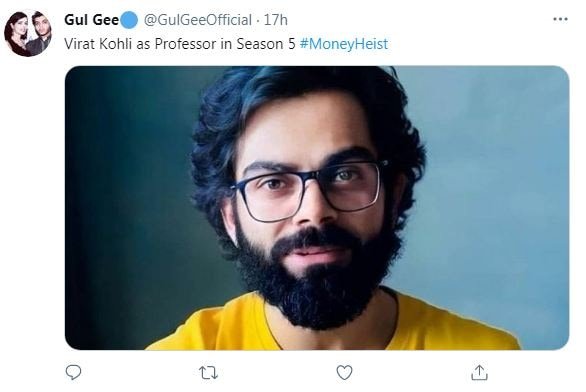
Task: Retweet this post using the arrows icon
Action: tap(208, 373)
